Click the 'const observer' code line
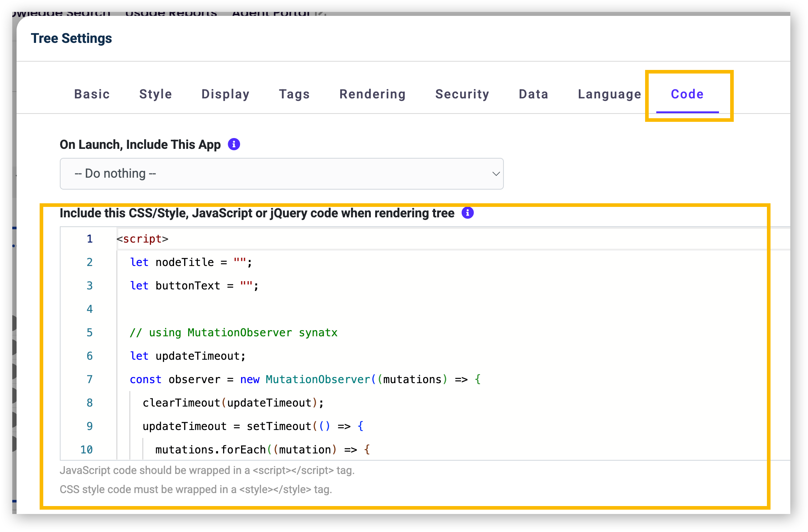808x532 pixels. point(305,379)
